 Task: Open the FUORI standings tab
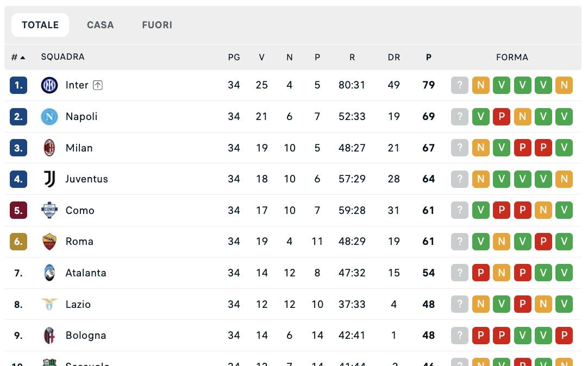coord(157,24)
